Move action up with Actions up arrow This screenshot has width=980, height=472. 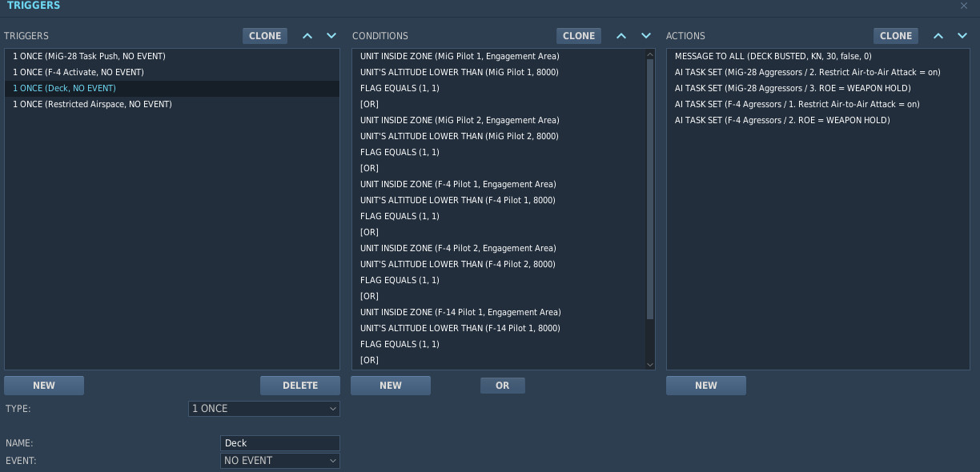click(938, 36)
